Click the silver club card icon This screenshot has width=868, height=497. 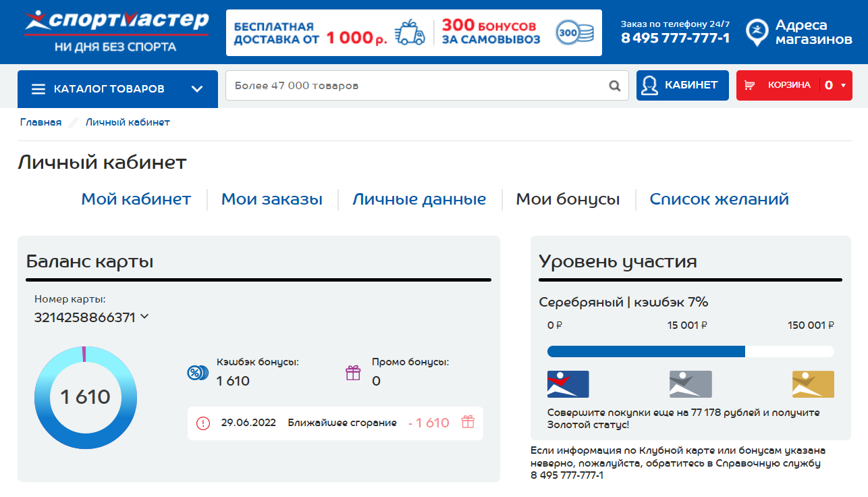click(690, 384)
